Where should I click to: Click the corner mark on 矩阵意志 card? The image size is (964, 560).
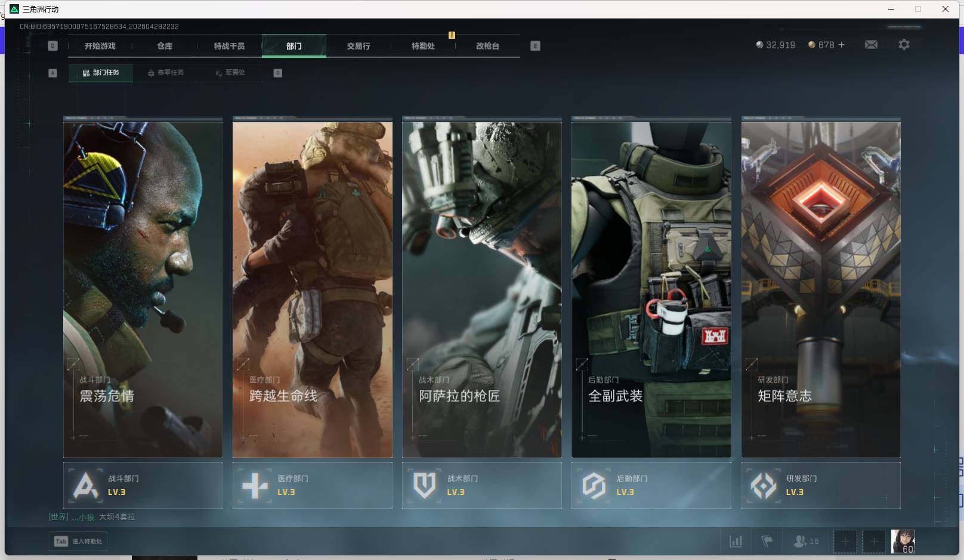[752, 364]
